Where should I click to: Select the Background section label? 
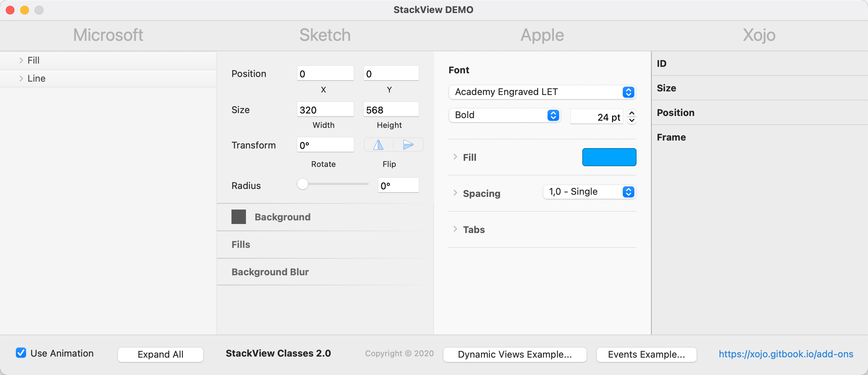tap(282, 217)
